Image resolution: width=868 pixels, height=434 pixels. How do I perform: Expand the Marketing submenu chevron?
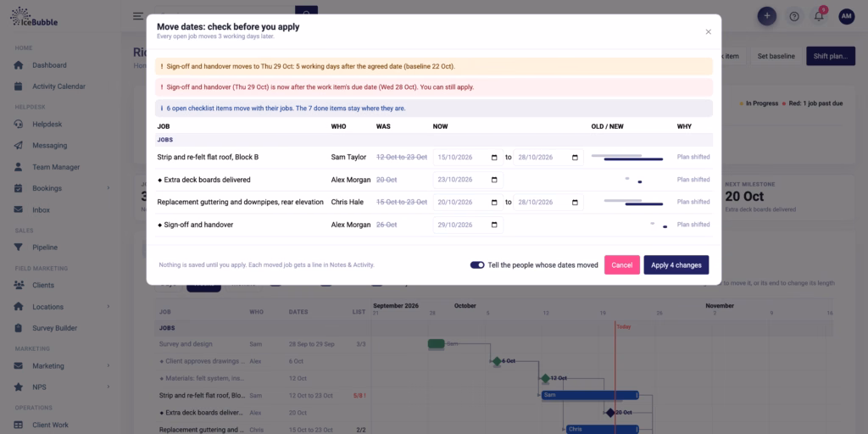click(108, 365)
